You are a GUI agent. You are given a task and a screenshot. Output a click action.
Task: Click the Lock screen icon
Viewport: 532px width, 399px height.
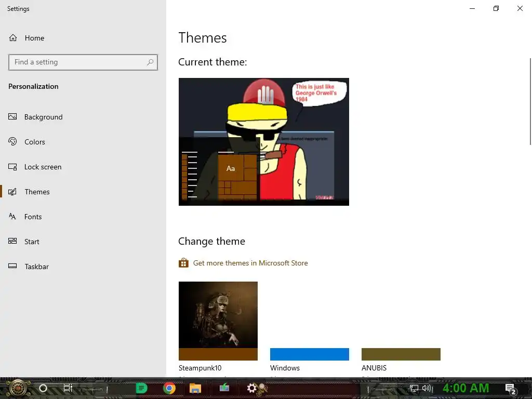tap(12, 167)
